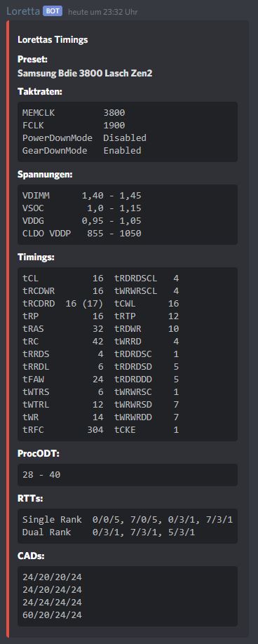
Task: Click the message timestamp heute um 23:32 Uhr
Action: tap(103, 12)
